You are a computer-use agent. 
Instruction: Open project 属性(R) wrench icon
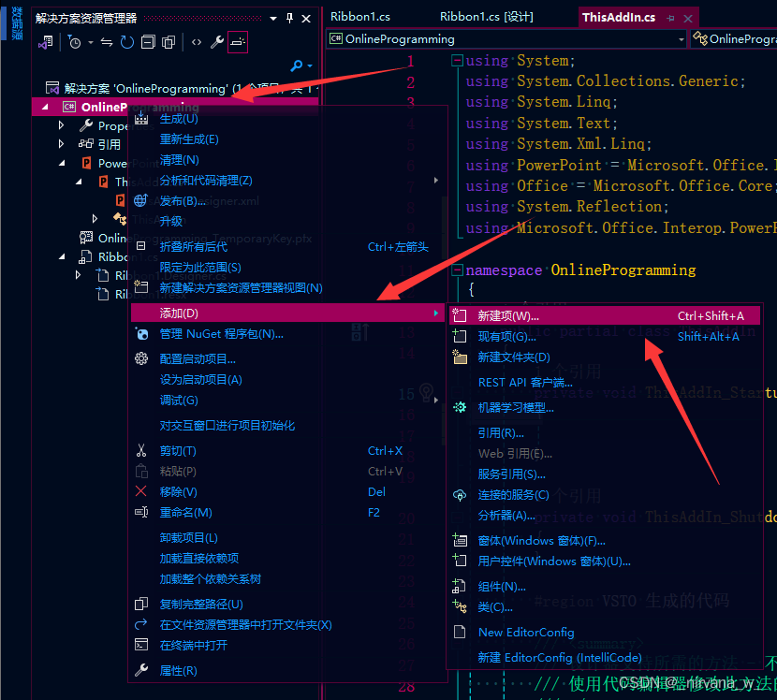[x=141, y=670]
